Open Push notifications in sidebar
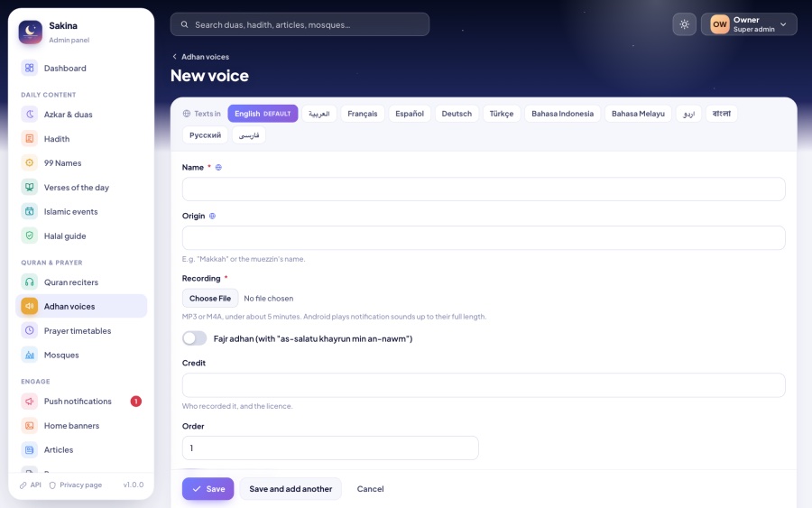The image size is (812, 508). [81, 401]
